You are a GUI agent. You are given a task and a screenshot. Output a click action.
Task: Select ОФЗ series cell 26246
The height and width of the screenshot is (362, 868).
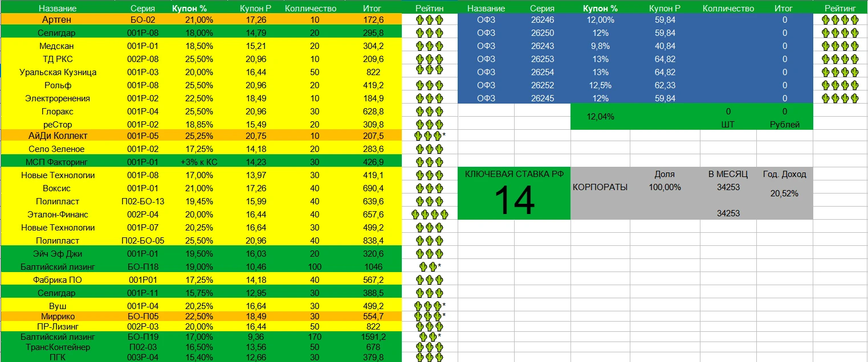tap(541, 19)
